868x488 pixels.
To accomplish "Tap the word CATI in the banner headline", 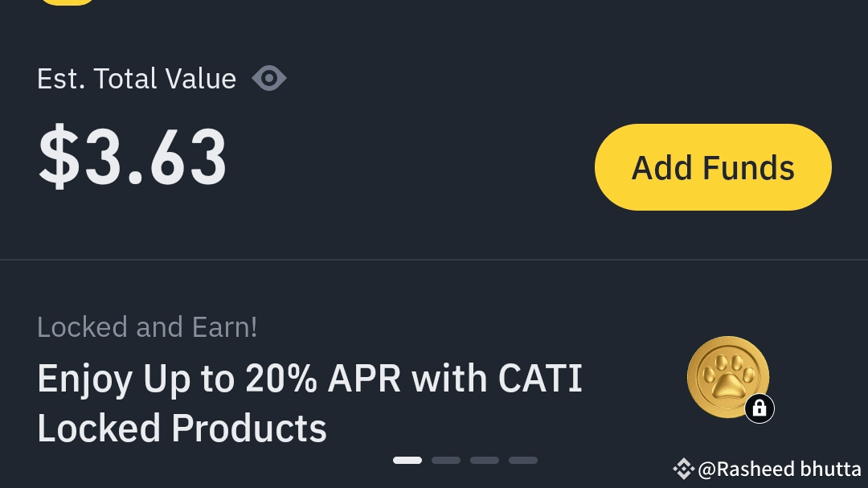I will coord(539,378).
